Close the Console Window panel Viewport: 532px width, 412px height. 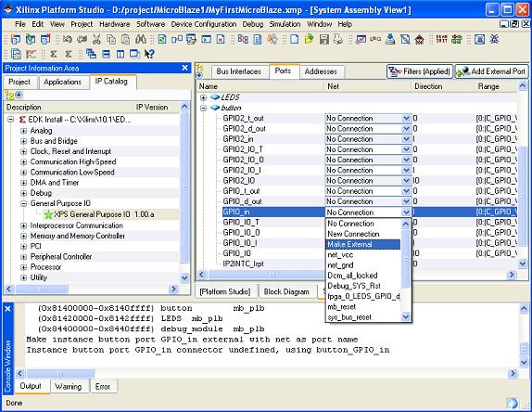click(x=8, y=308)
